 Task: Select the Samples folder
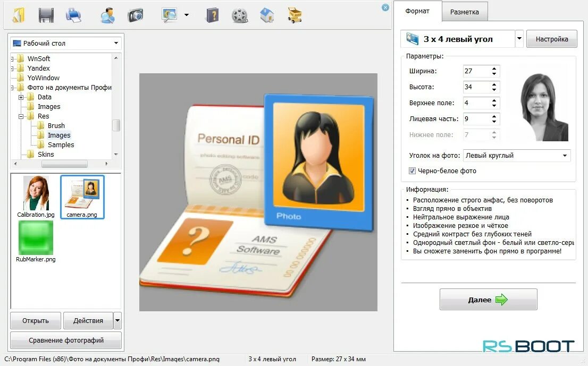click(x=61, y=144)
